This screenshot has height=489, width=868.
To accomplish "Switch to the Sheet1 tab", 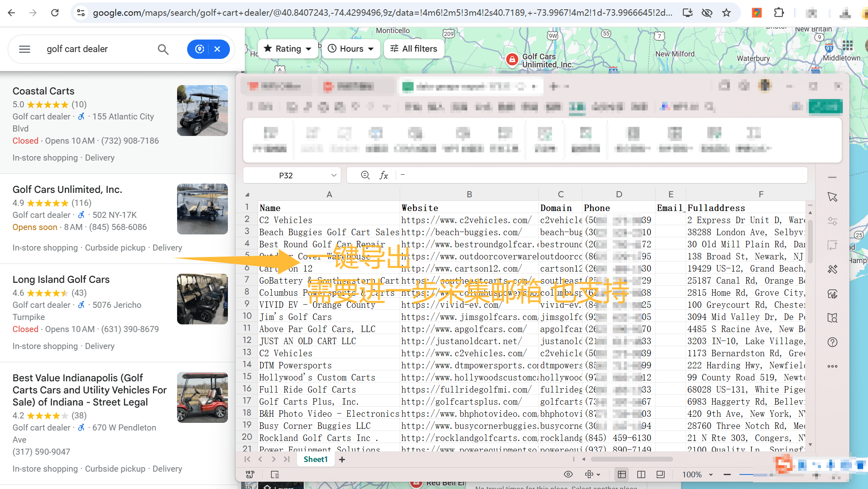I will click(315, 460).
